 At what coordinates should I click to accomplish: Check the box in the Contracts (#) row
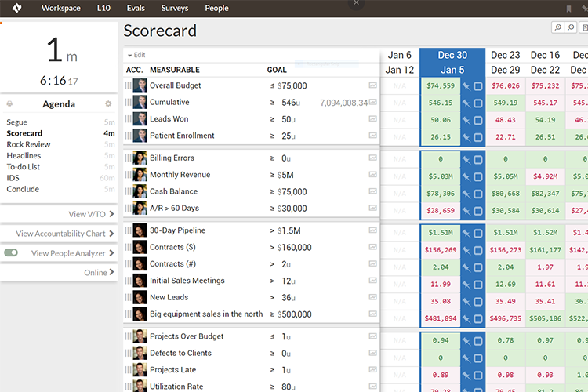(478, 267)
